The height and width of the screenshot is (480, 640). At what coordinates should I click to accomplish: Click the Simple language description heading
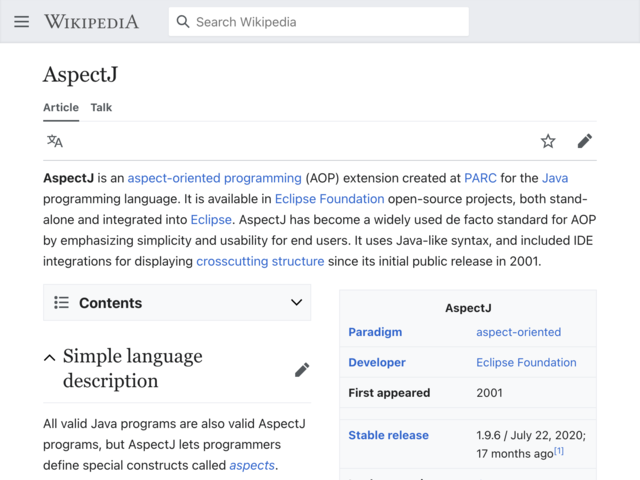[x=133, y=368]
